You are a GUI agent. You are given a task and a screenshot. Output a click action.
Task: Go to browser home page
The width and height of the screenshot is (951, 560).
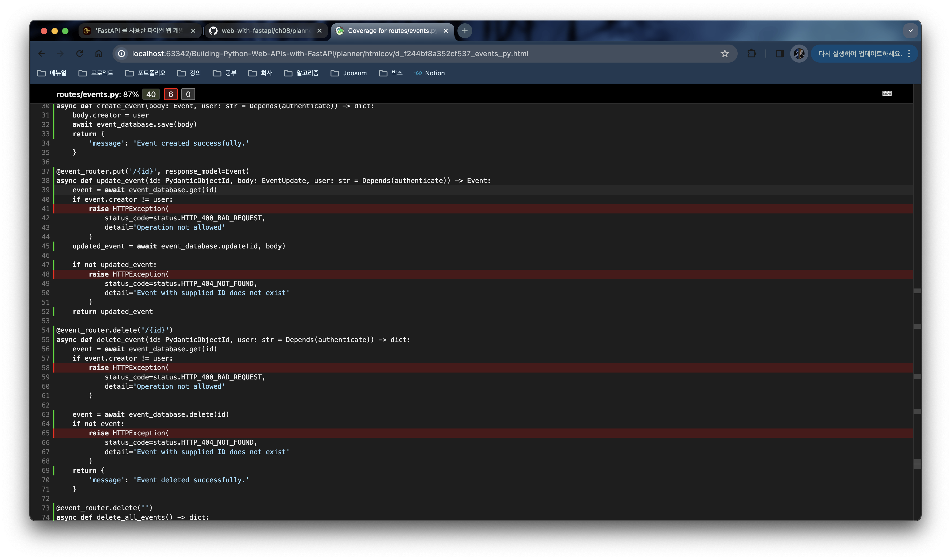[x=98, y=54]
